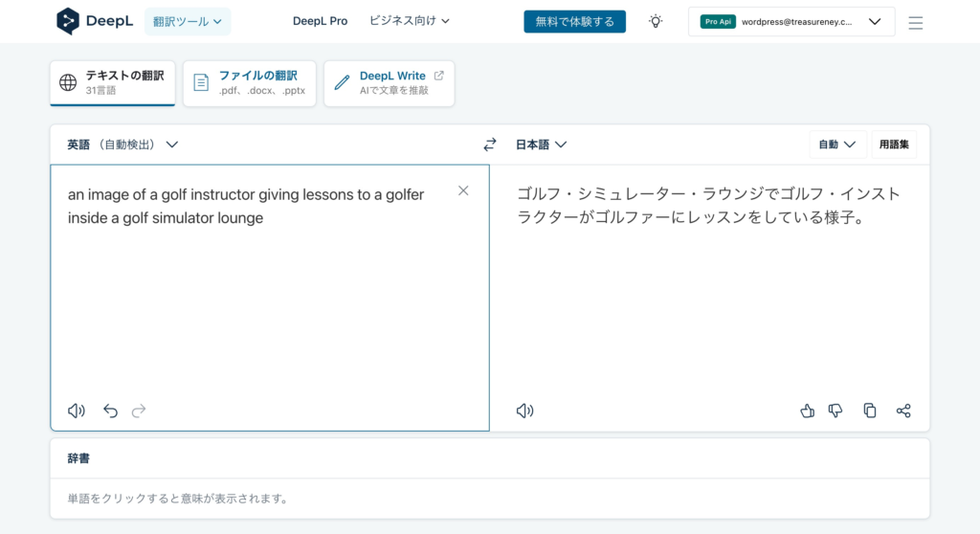Expand the 自動 formality dropdown
980x534 pixels.
pos(837,145)
